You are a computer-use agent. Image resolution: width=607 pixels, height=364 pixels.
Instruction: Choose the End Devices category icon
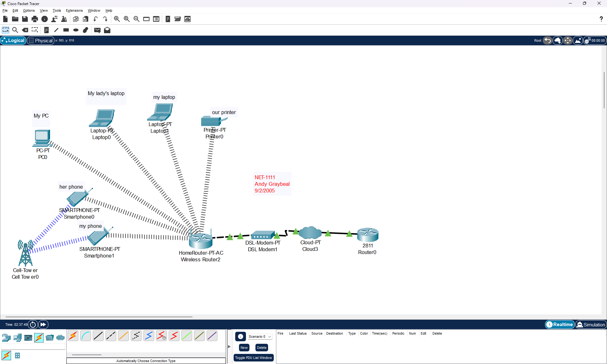click(17, 338)
